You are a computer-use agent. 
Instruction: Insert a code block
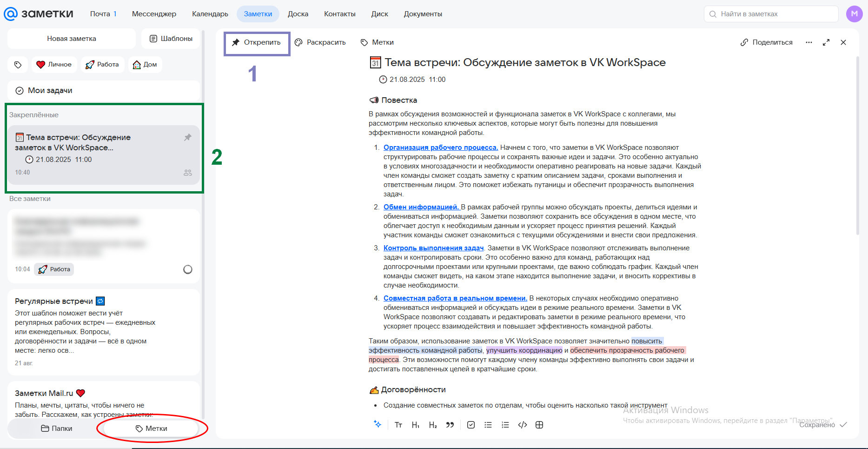tap(522, 425)
